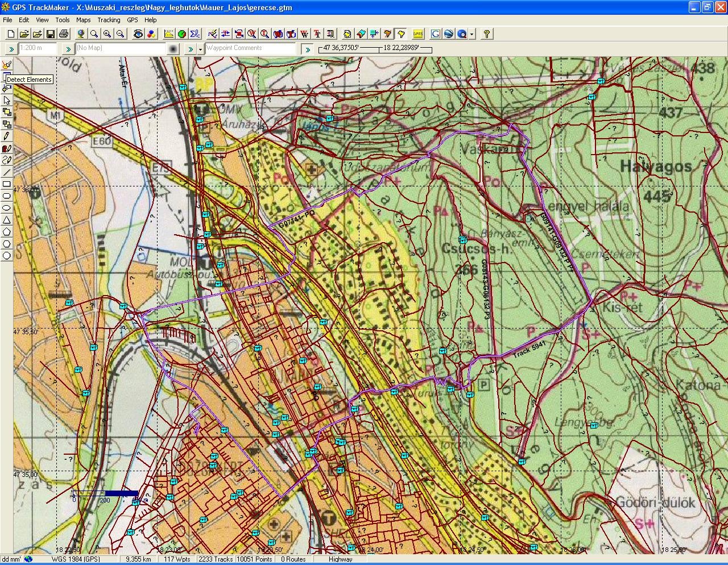Select the Rectangle shape tool
This screenshot has width=728, height=565.
pyautogui.click(x=7, y=184)
